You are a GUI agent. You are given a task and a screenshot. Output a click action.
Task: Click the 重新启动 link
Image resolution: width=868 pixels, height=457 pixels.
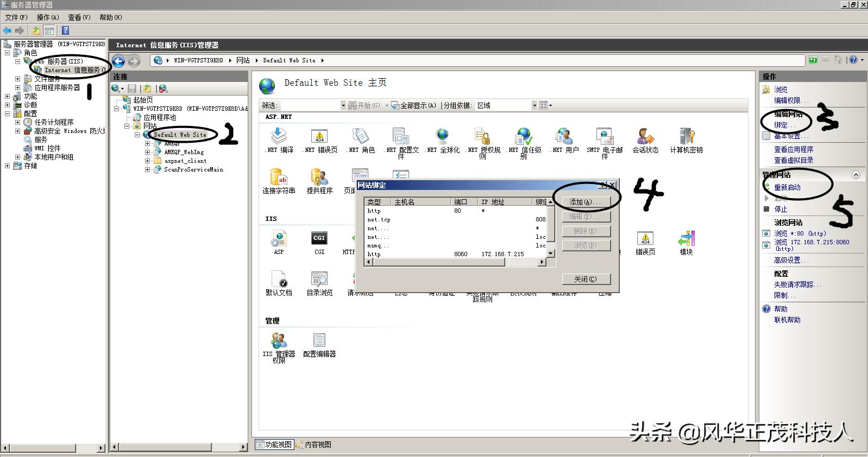coord(787,187)
